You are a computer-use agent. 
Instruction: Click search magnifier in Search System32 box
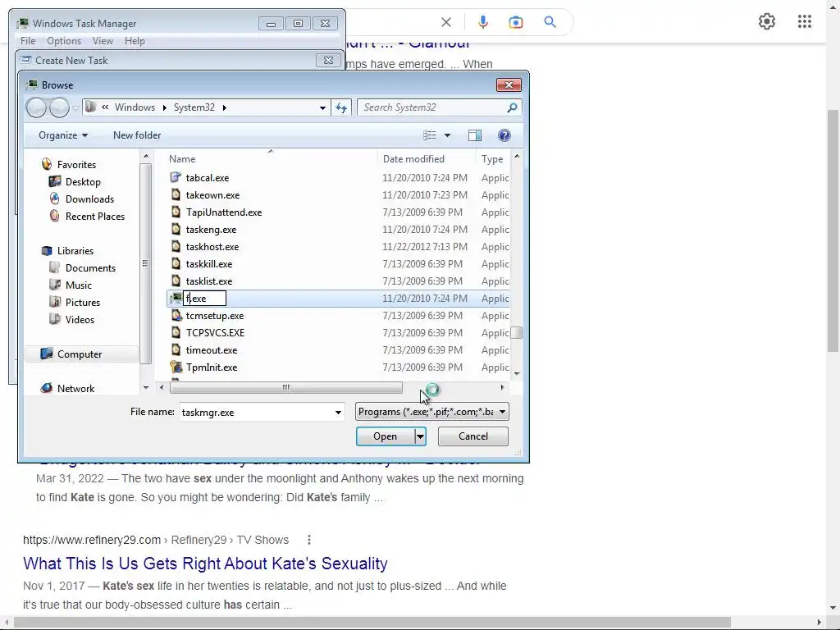(512, 107)
